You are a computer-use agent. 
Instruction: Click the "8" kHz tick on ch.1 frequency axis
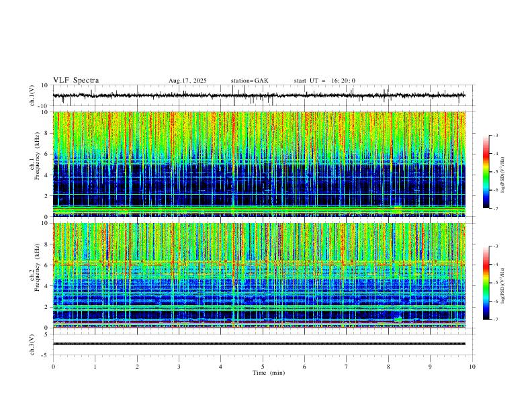[x=47, y=133]
